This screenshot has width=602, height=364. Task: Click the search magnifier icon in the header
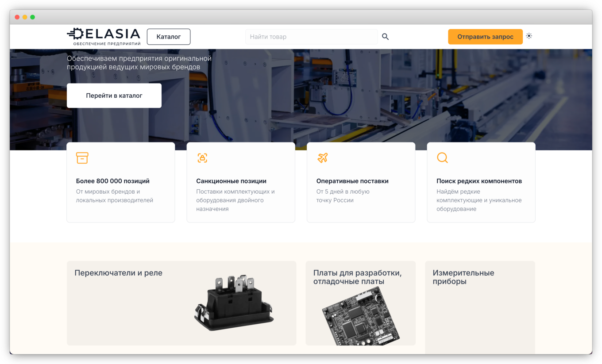[x=385, y=37]
